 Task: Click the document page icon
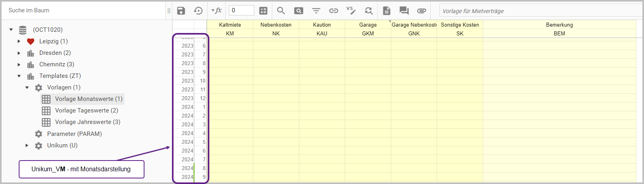pos(386,11)
